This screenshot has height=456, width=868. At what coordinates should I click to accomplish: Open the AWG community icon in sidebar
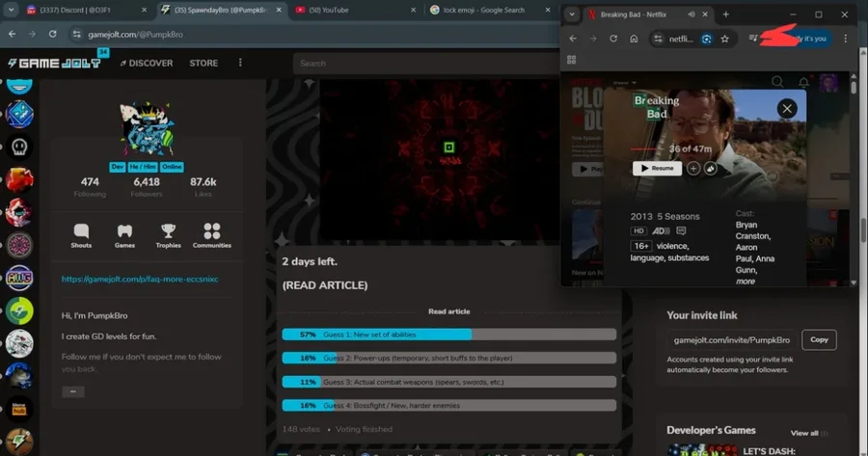[x=19, y=278]
